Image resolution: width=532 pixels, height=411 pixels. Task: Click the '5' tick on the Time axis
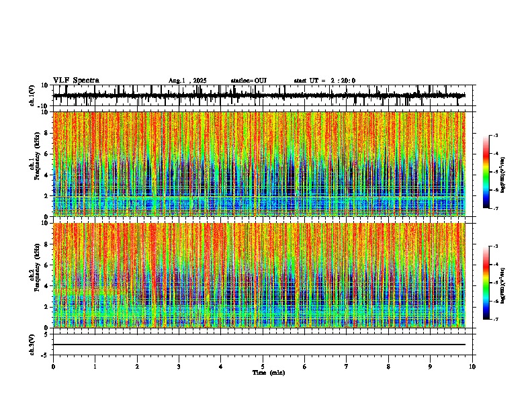point(263,367)
